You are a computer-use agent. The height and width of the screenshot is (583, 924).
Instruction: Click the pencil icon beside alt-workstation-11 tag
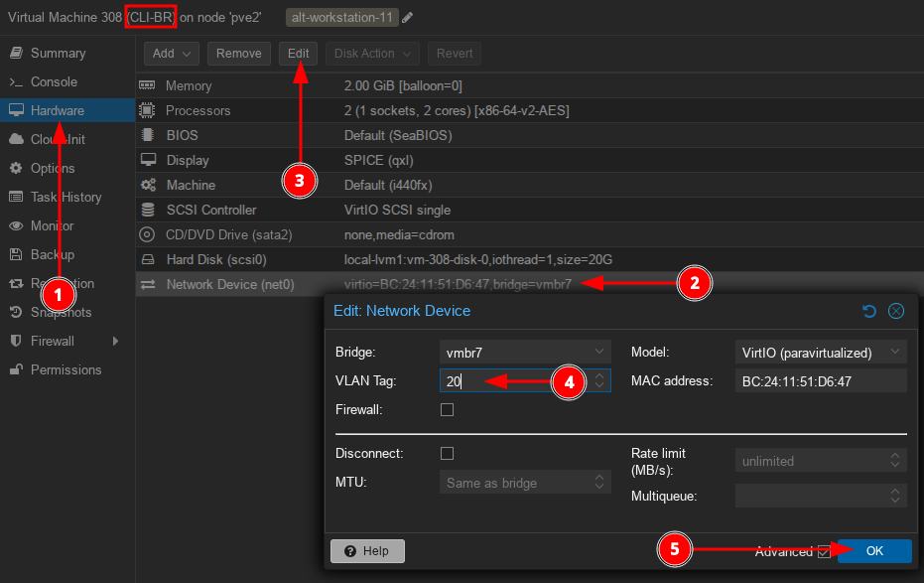[408, 17]
